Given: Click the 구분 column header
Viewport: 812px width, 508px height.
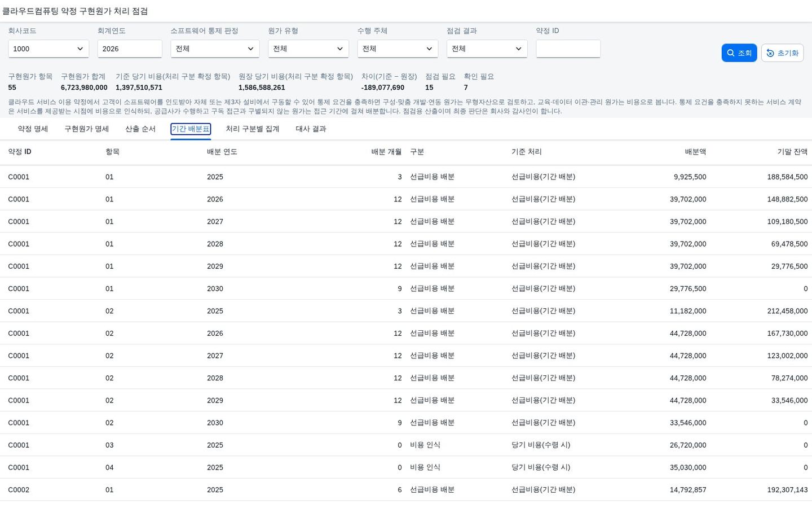Looking at the screenshot, I should pos(417,152).
